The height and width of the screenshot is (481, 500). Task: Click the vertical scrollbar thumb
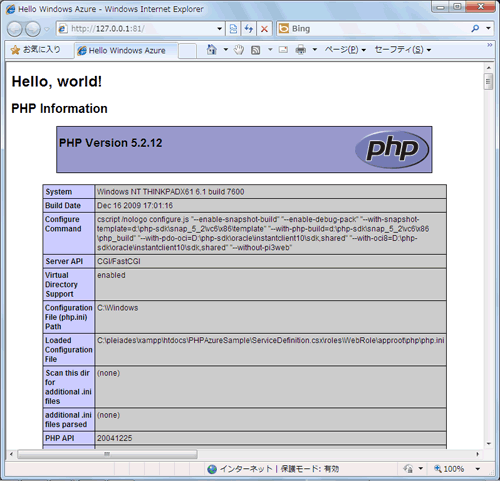[489, 82]
